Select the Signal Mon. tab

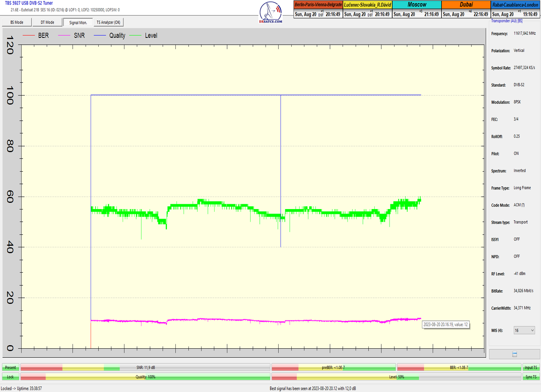78,22
